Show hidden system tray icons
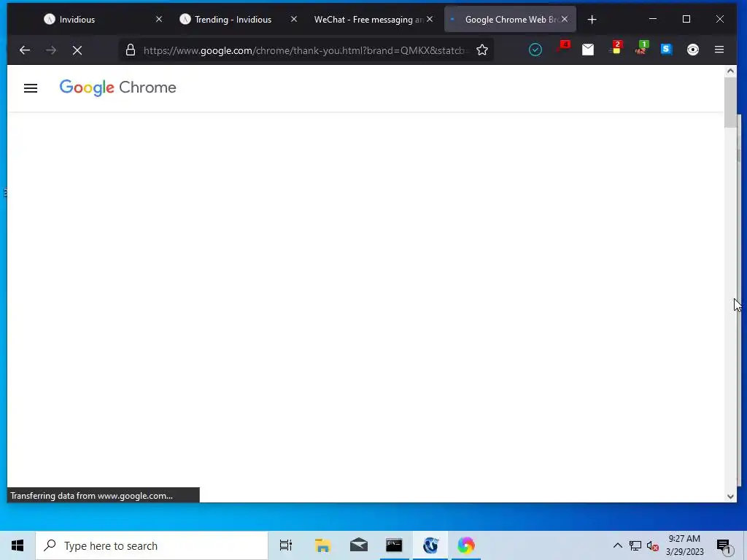 [x=617, y=545]
